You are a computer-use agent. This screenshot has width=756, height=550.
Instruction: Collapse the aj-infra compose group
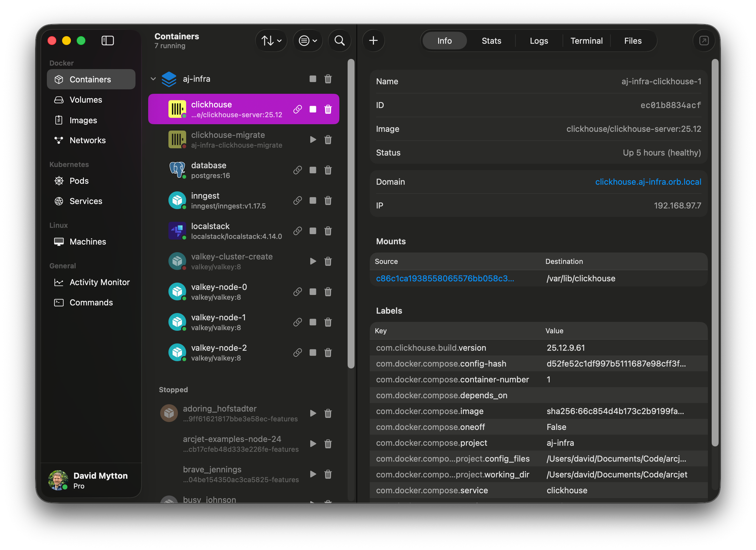pos(153,79)
